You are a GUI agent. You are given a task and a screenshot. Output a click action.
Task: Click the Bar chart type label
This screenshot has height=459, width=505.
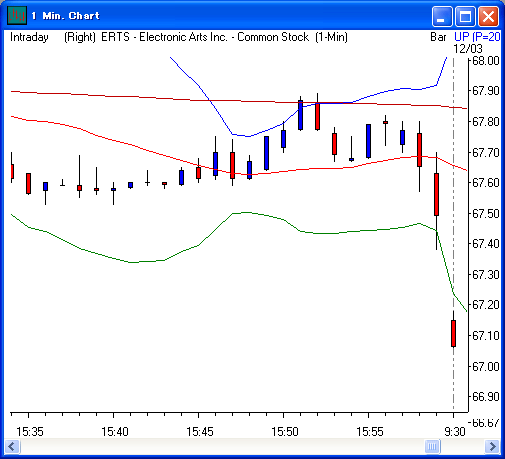tap(438, 37)
